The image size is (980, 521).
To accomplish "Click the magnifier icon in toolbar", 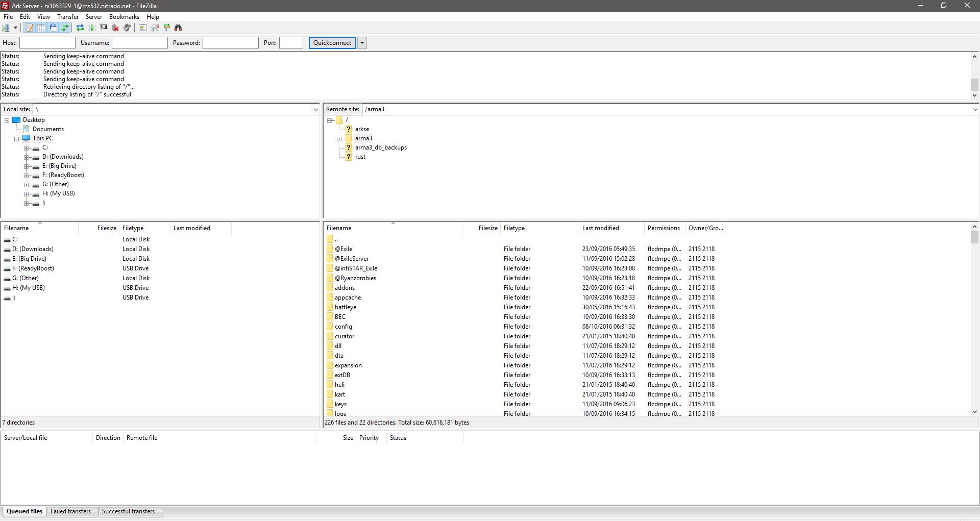I will [x=155, y=28].
